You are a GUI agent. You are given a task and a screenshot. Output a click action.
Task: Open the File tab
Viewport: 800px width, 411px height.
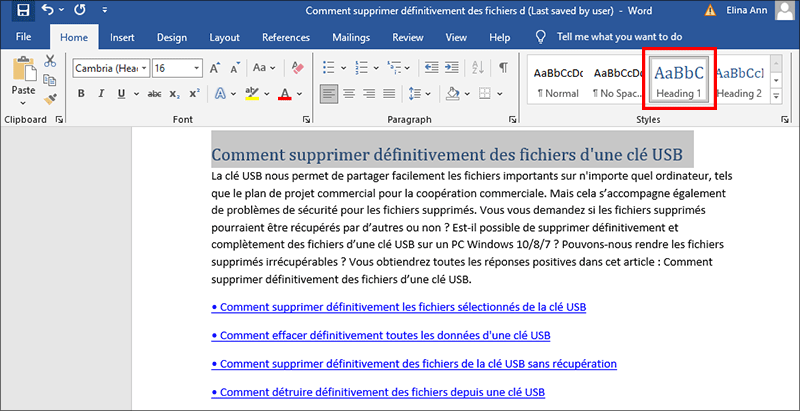(x=23, y=37)
